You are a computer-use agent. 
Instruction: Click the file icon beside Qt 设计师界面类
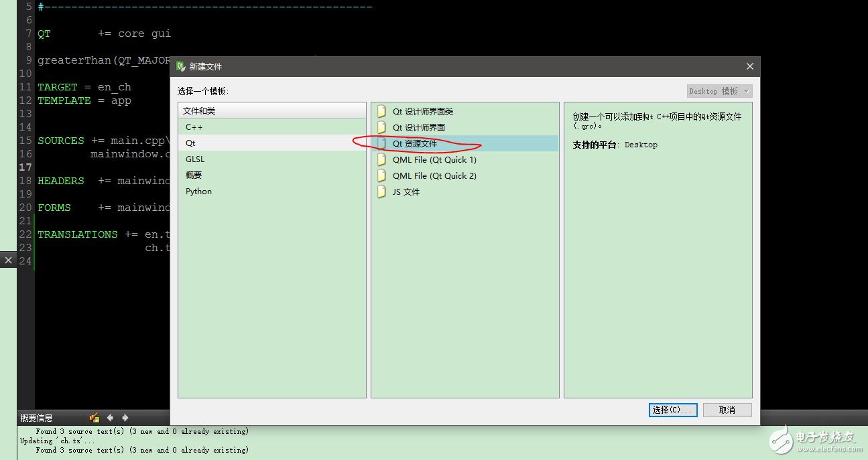click(x=382, y=111)
